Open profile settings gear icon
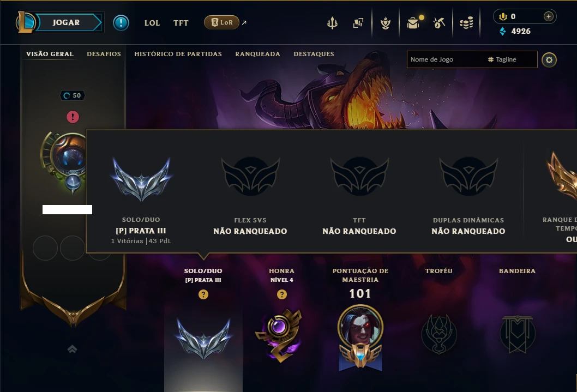Viewport: 577px width, 392px height. pyautogui.click(x=549, y=60)
